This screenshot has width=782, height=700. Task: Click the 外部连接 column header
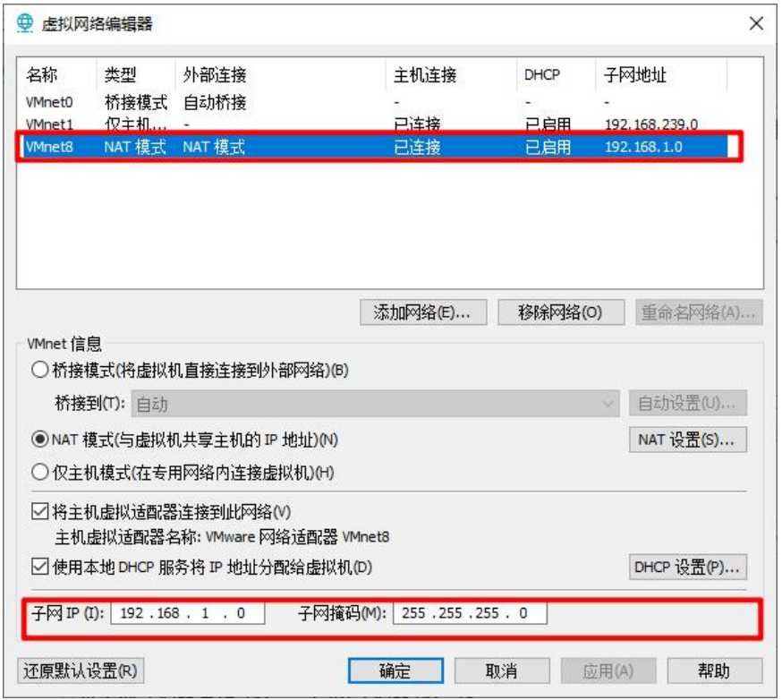coord(281,75)
